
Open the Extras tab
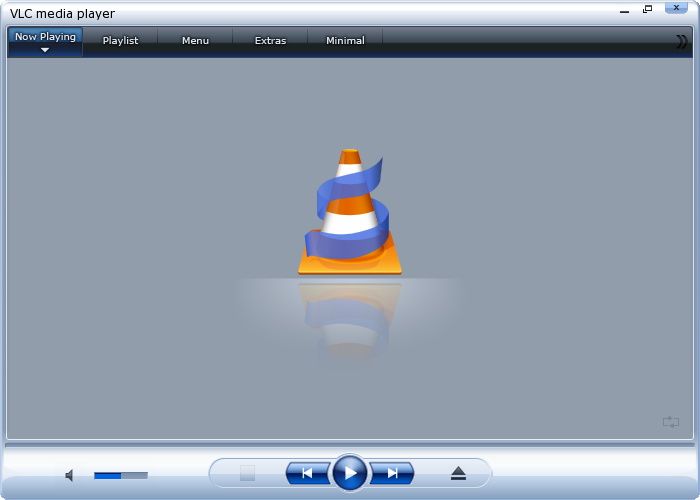coord(270,41)
